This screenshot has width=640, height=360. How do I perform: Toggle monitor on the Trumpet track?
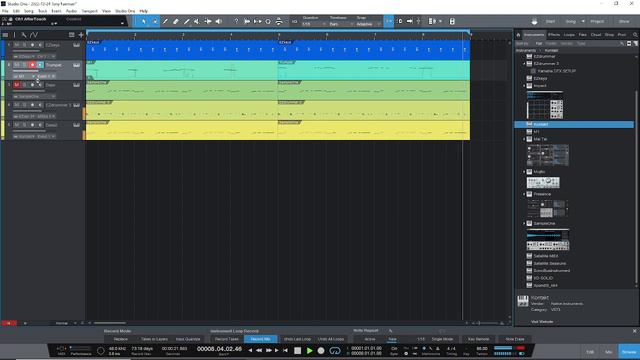click(x=40, y=65)
